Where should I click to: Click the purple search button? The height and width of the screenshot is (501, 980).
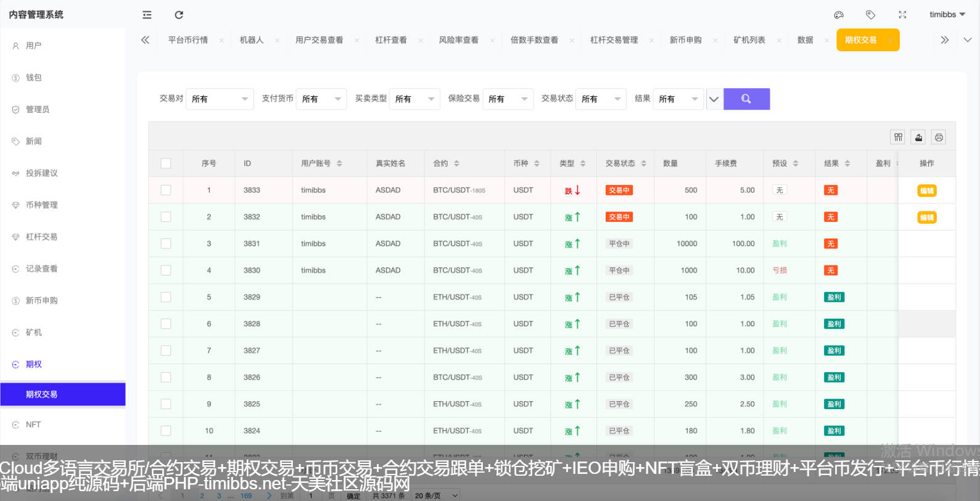pos(746,99)
